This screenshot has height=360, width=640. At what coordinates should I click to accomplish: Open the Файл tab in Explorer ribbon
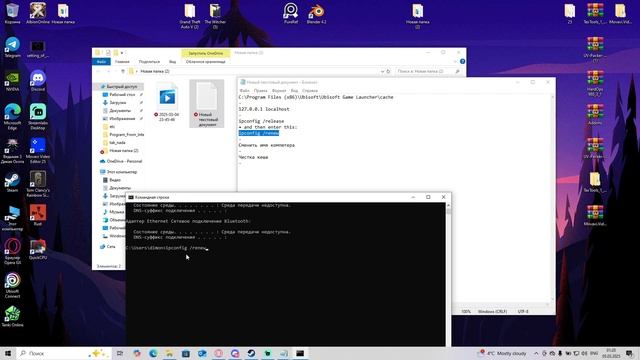(101, 62)
